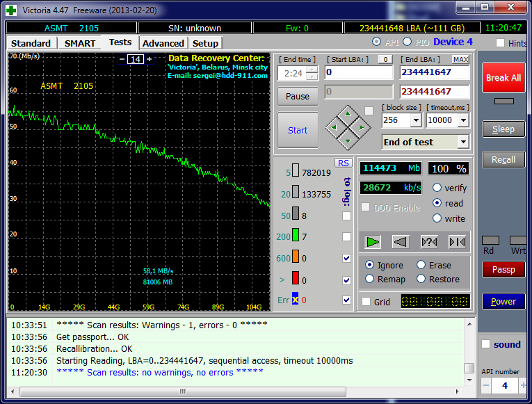Enable the Grid checkbox
Viewport: 532px width, 404px height.
(366, 302)
